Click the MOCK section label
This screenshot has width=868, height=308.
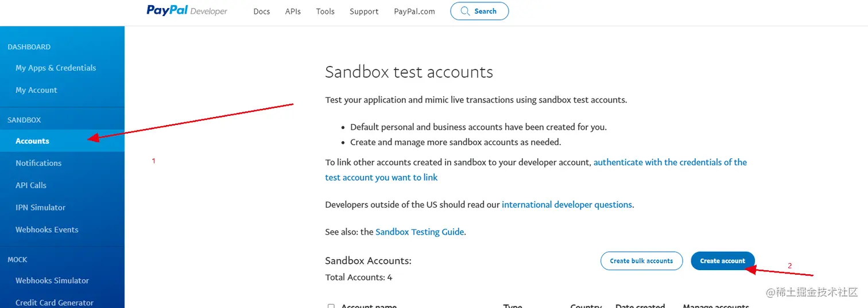(17, 260)
